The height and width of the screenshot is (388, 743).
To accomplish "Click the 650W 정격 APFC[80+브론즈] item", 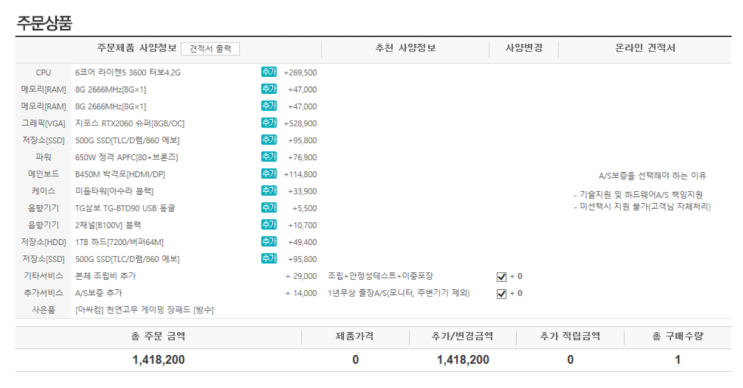I will pos(127,157).
